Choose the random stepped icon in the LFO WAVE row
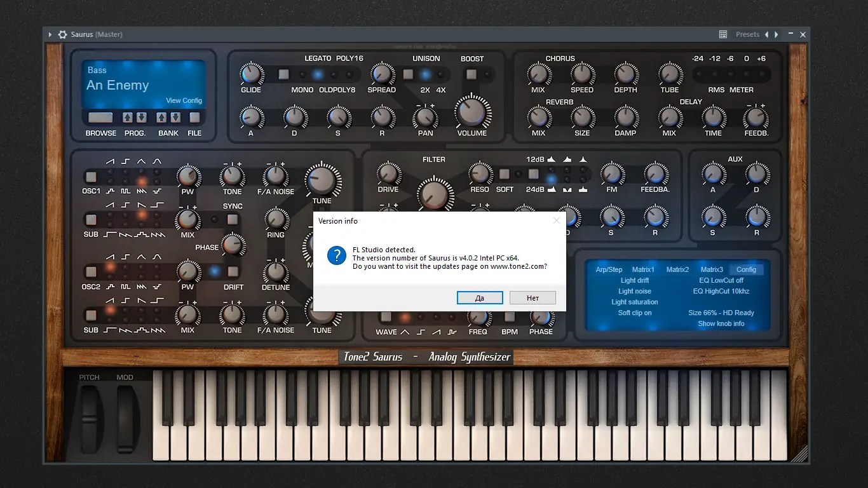 [452, 332]
